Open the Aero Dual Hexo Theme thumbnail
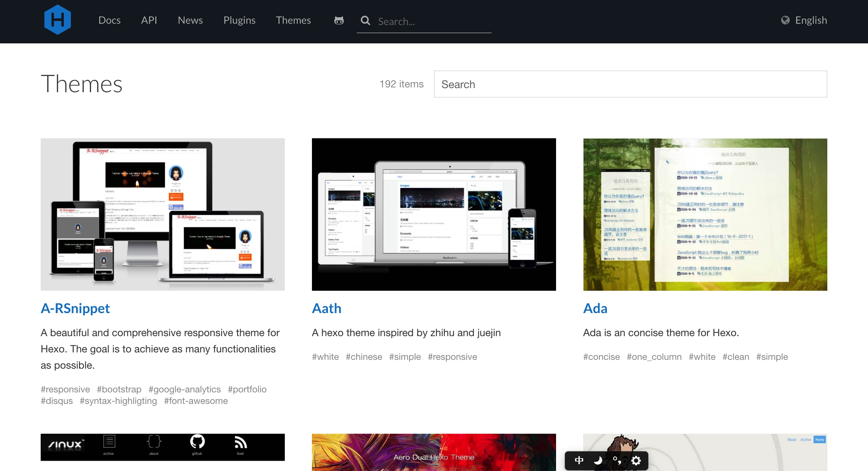This screenshot has height=471, width=868. [x=434, y=452]
